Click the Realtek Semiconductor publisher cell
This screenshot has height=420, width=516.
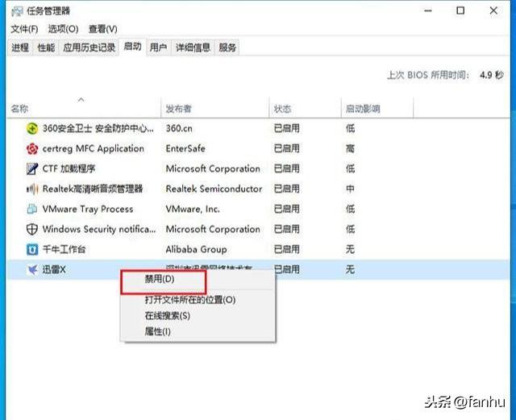(214, 189)
